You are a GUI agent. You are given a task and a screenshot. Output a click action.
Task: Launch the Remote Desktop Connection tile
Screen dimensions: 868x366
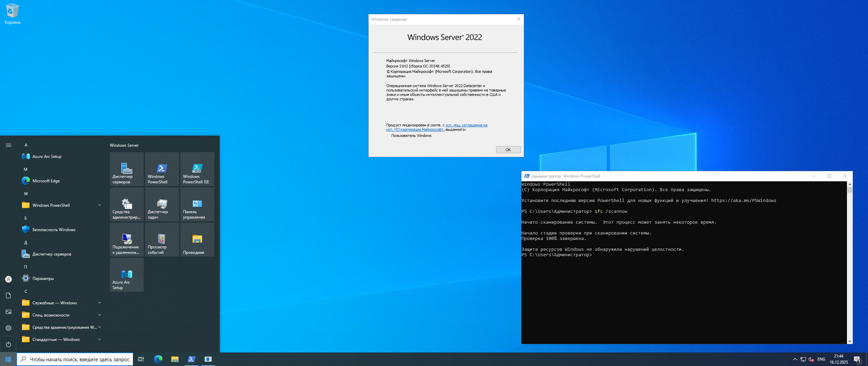pyautogui.click(x=126, y=240)
